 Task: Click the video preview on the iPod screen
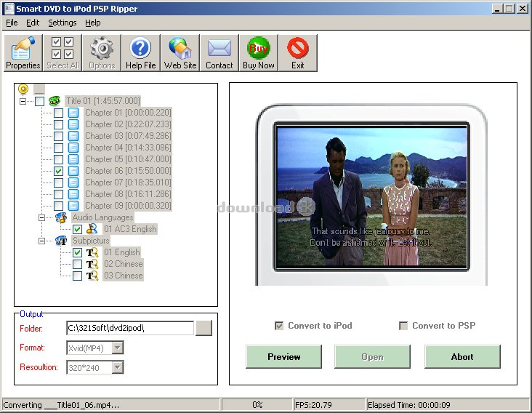tap(372, 196)
